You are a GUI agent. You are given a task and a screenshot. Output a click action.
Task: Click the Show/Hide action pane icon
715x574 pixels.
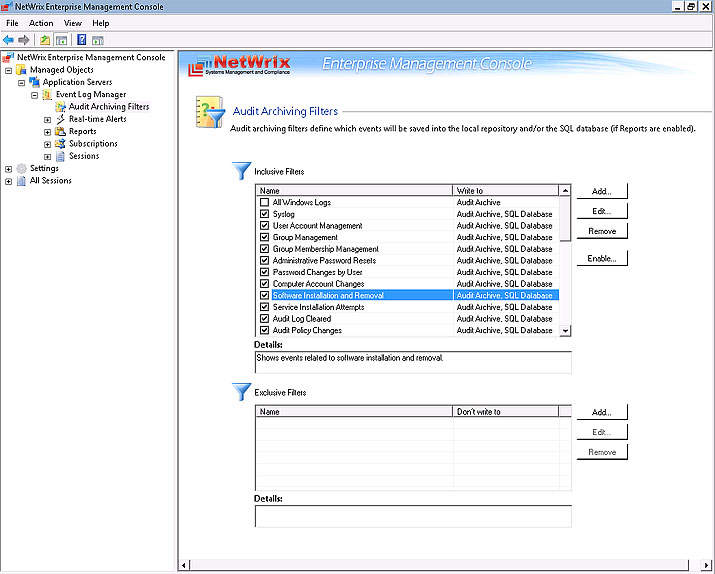[98, 40]
